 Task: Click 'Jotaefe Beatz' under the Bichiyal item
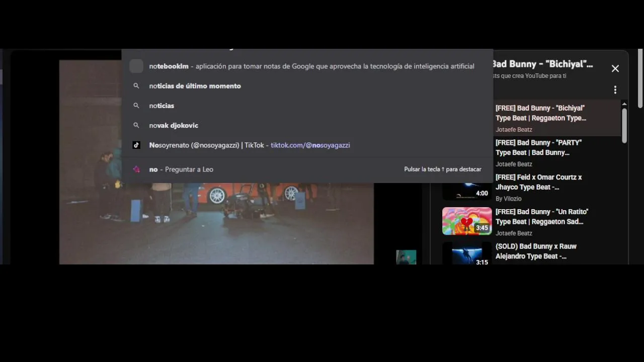(514, 129)
